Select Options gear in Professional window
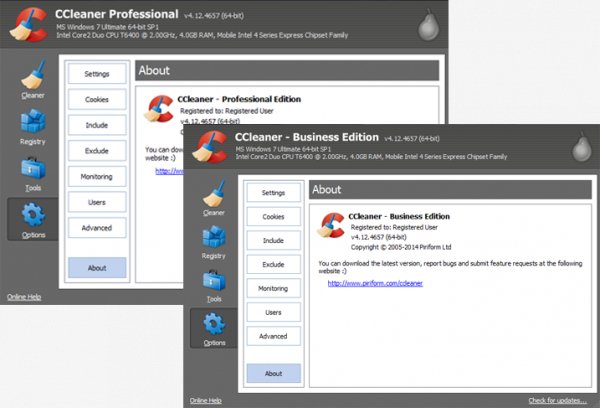The image size is (600, 408). coord(33,220)
